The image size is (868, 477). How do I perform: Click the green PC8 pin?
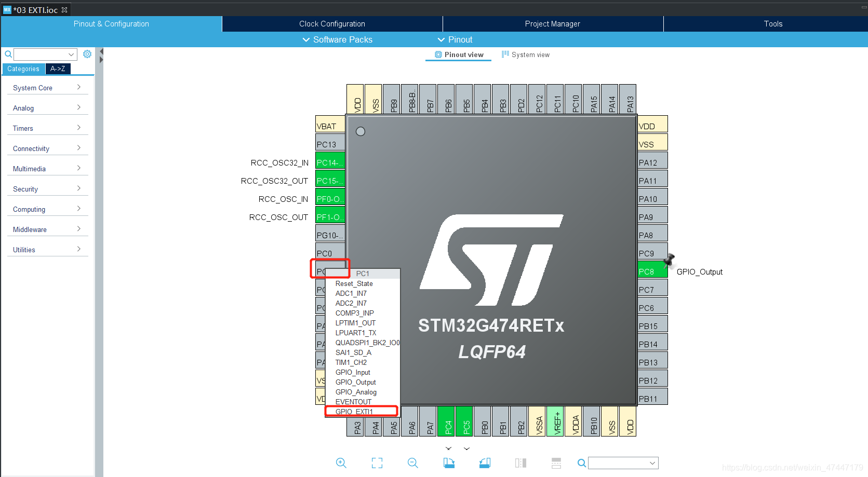click(652, 269)
